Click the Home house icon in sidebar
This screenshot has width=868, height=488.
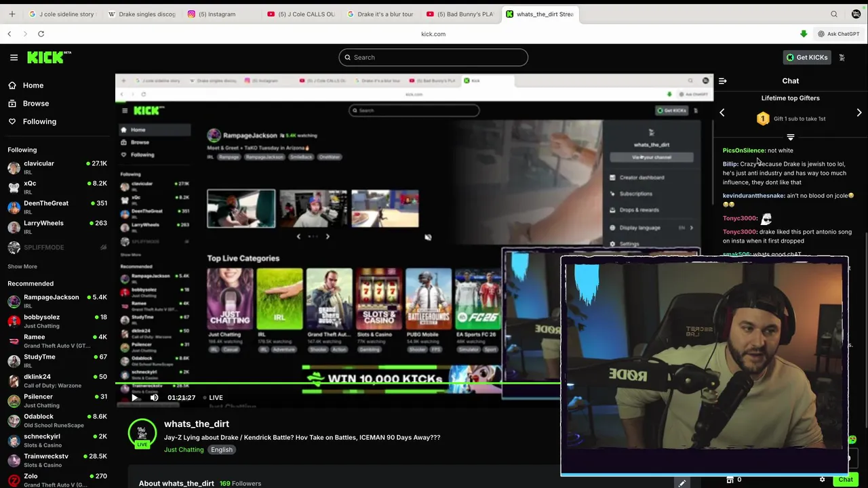[12, 85]
